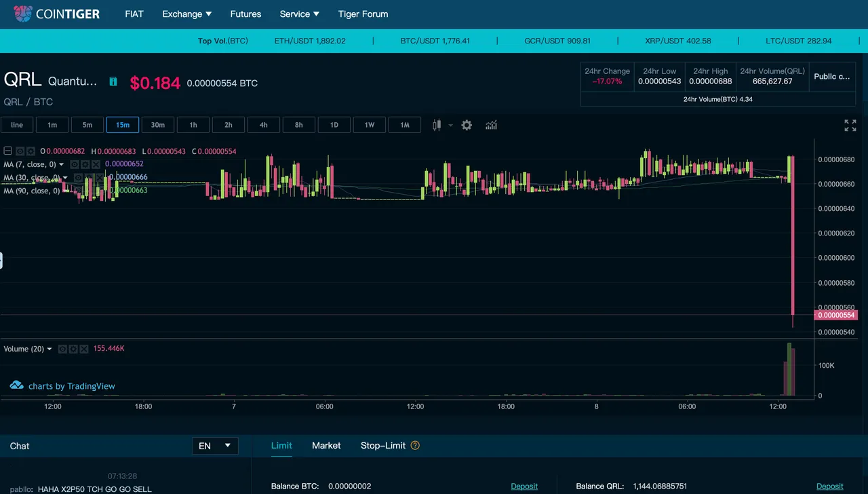Switch to the Market order tab
The height and width of the screenshot is (494, 868).
pyautogui.click(x=326, y=446)
